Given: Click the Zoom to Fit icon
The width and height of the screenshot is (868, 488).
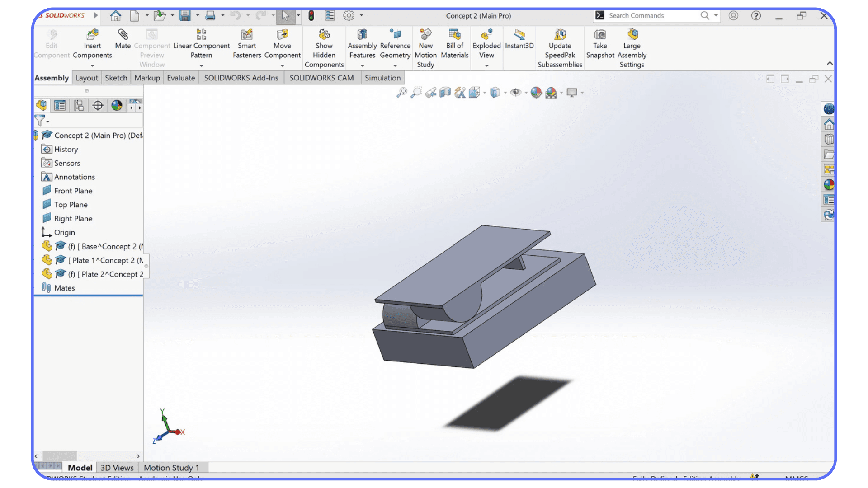Looking at the screenshot, I should 401,92.
